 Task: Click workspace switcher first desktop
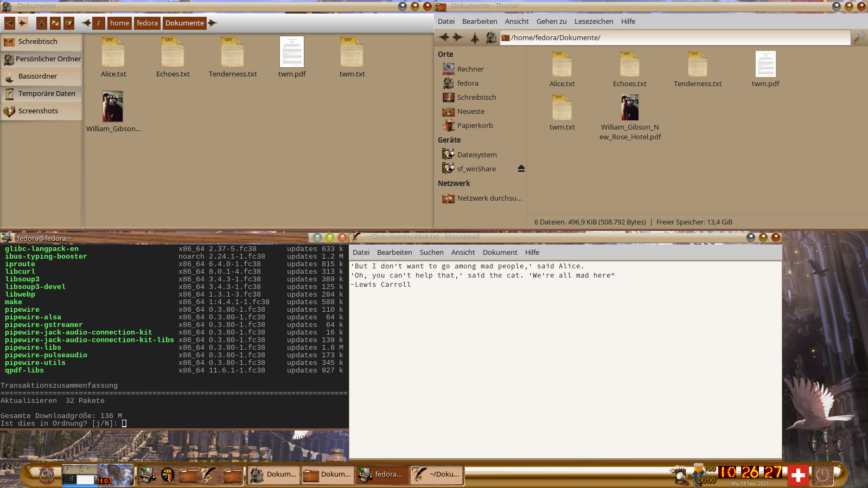[80, 475]
